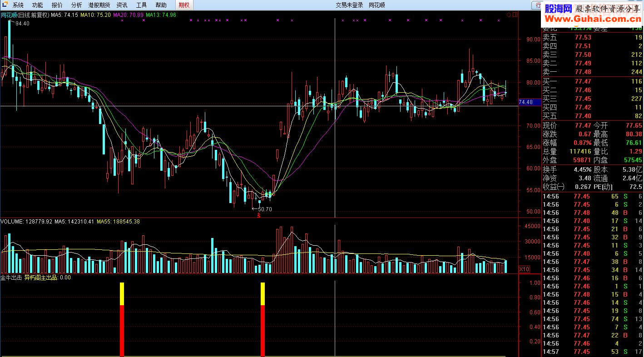Select the MA5: 74.15 indicator label
The width and height of the screenshot is (644, 357).
click(64, 15)
